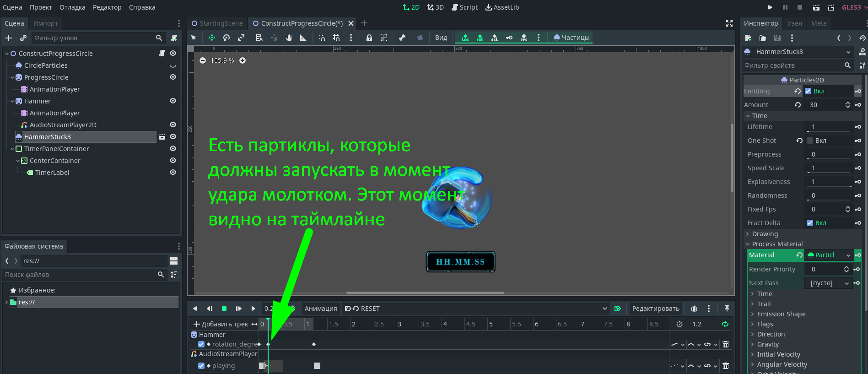The image size is (868, 374).
Task: Open the Сцена menu
Action: (x=12, y=7)
